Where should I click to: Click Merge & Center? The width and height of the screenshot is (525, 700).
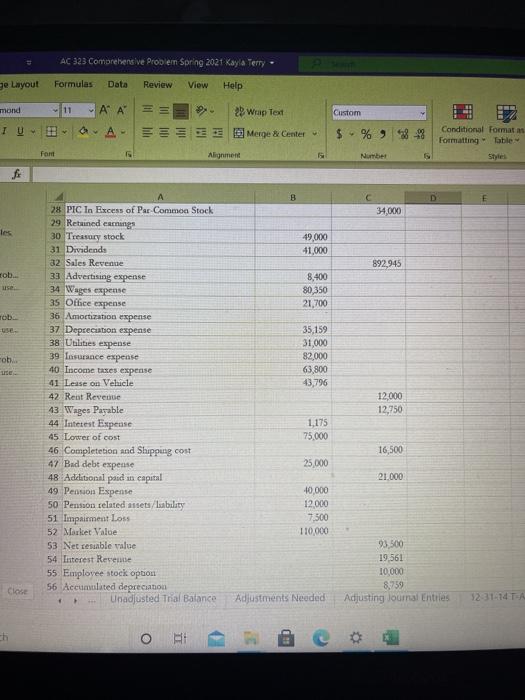pyautogui.click(x=270, y=133)
